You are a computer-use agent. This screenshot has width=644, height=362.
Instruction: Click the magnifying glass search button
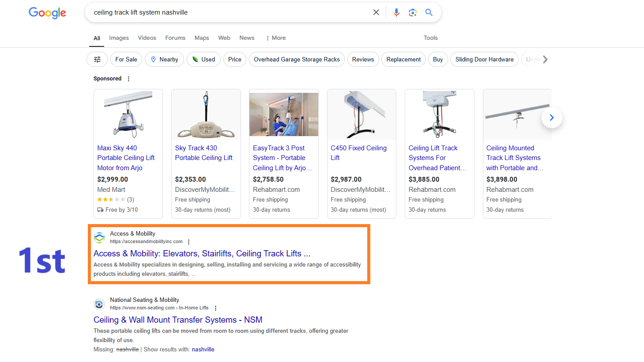[x=429, y=12]
